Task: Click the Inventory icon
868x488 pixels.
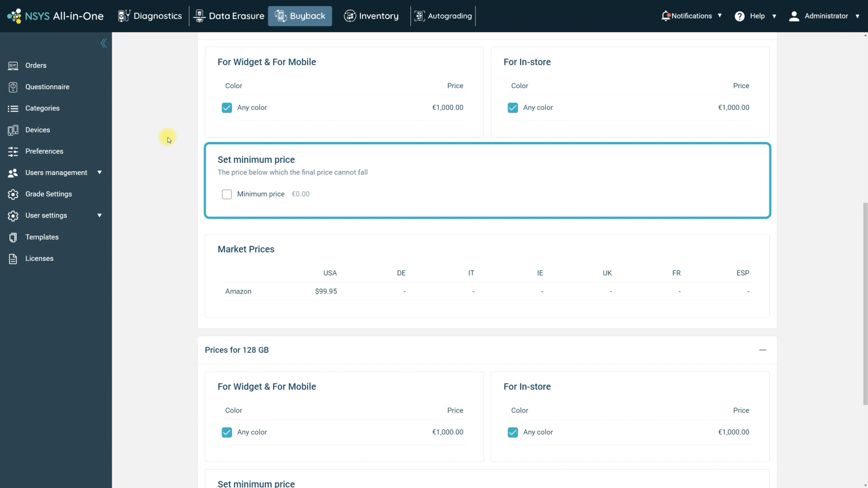Action: [x=350, y=16]
